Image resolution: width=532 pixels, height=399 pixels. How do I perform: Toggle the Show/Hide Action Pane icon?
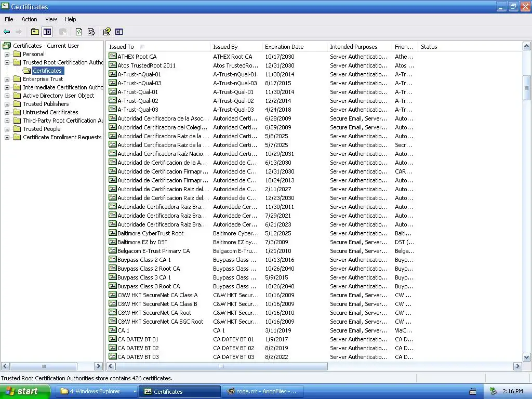click(x=119, y=32)
